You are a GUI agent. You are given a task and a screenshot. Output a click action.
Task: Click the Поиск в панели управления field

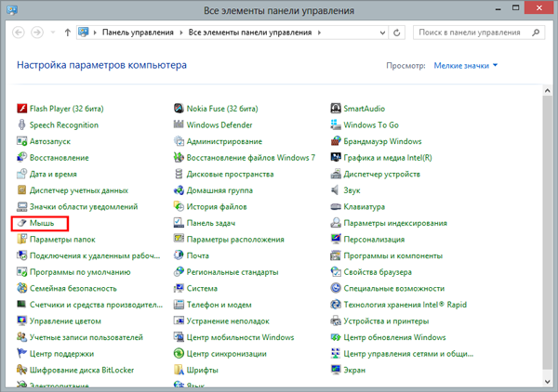point(474,33)
